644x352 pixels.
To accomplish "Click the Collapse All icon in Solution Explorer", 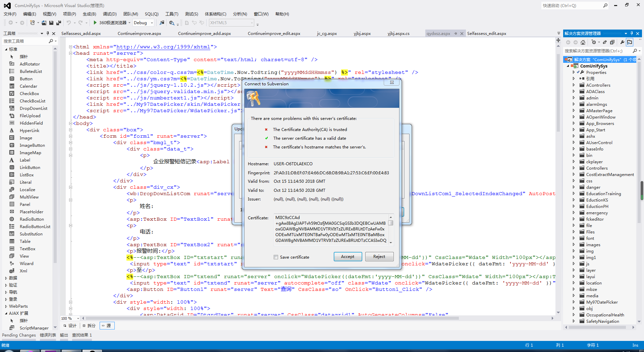I will coord(612,42).
